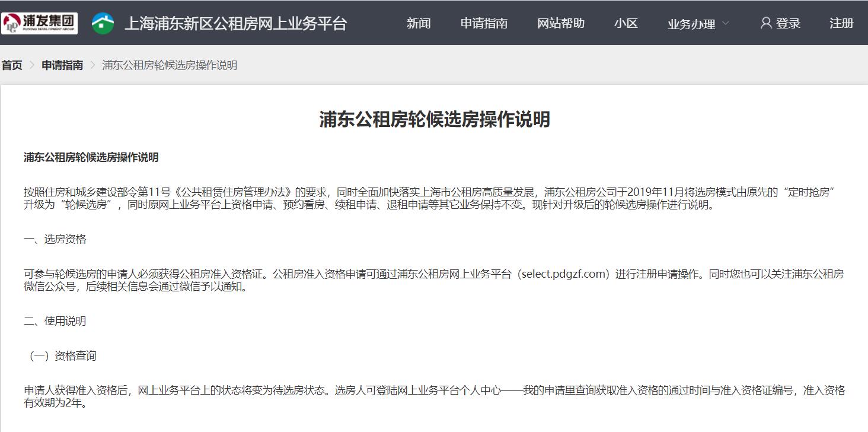Click the current breadcrumb 浦东公租房轮候选房操作说明

[170, 65]
